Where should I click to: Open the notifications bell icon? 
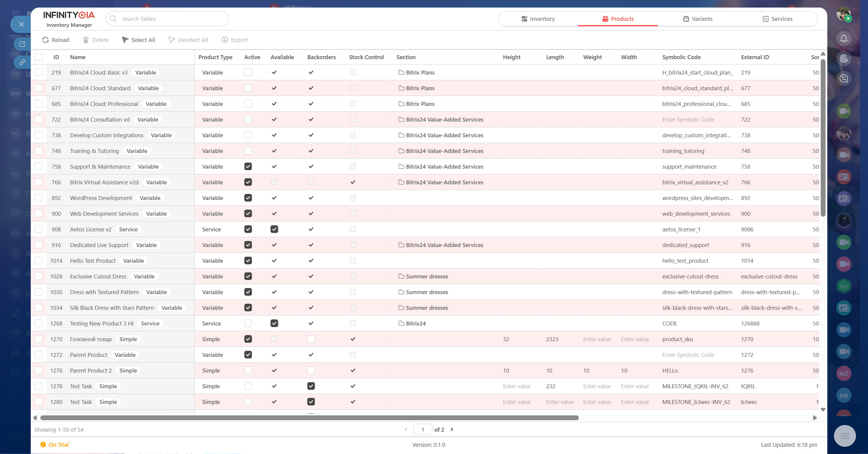point(843,39)
